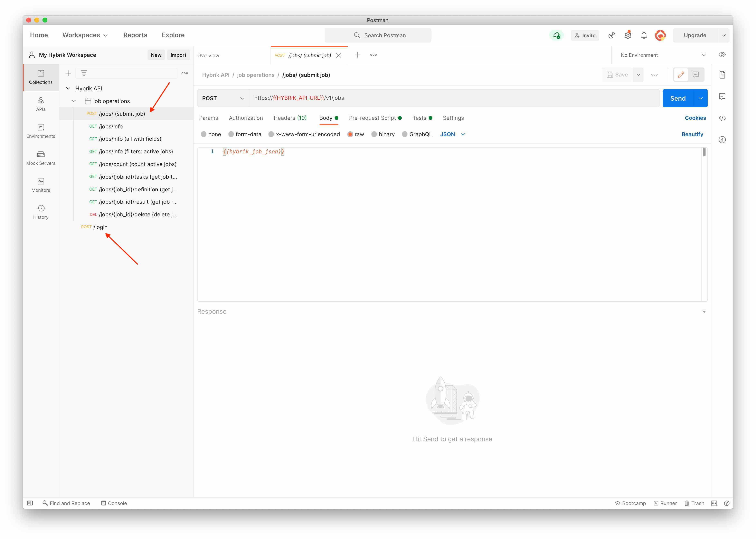Open request more actions ellipsis beside Save

[654, 75]
